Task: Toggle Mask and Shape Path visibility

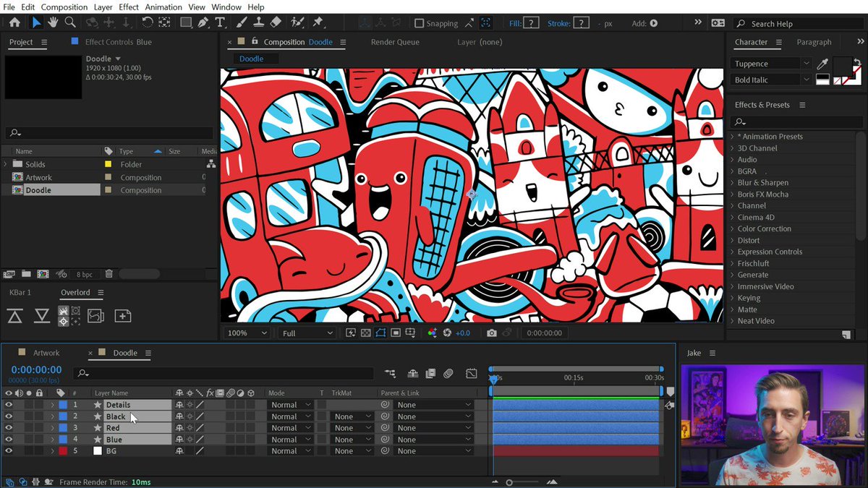Action: [x=380, y=333]
